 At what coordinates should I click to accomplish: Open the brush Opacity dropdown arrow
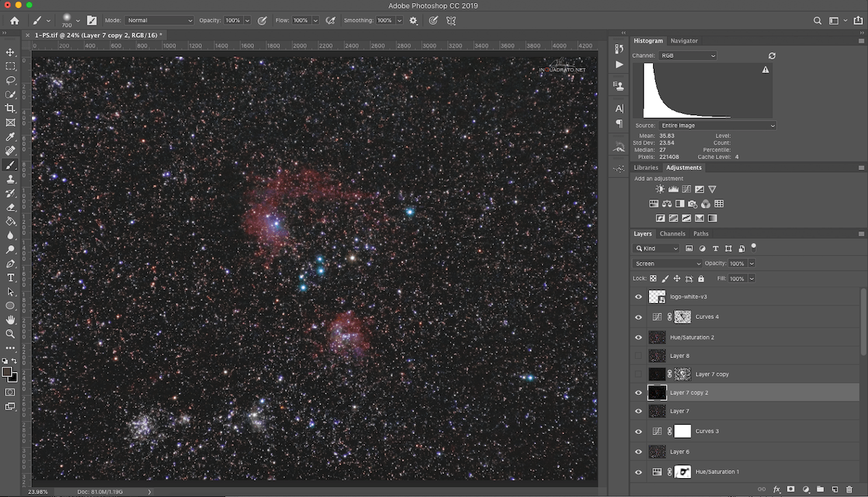pyautogui.click(x=247, y=21)
